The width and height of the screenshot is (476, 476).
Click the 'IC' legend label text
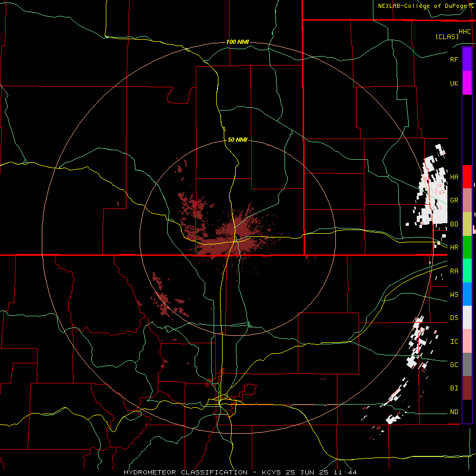[454, 342]
